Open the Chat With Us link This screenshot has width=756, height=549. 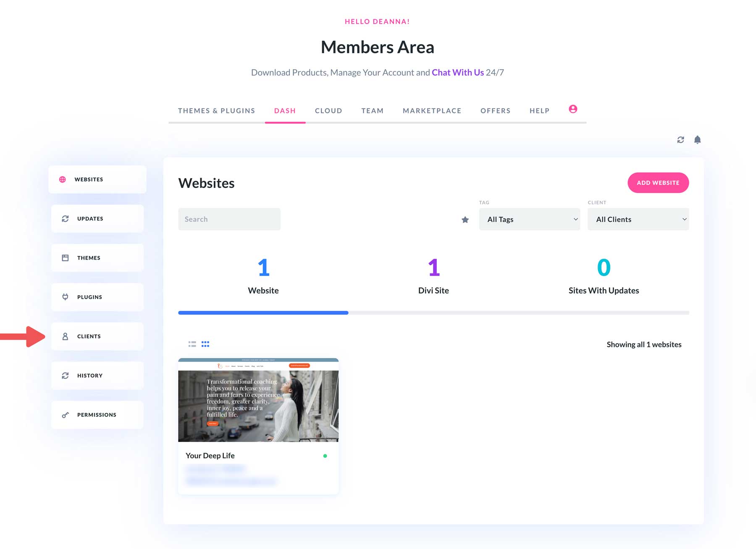coord(457,72)
